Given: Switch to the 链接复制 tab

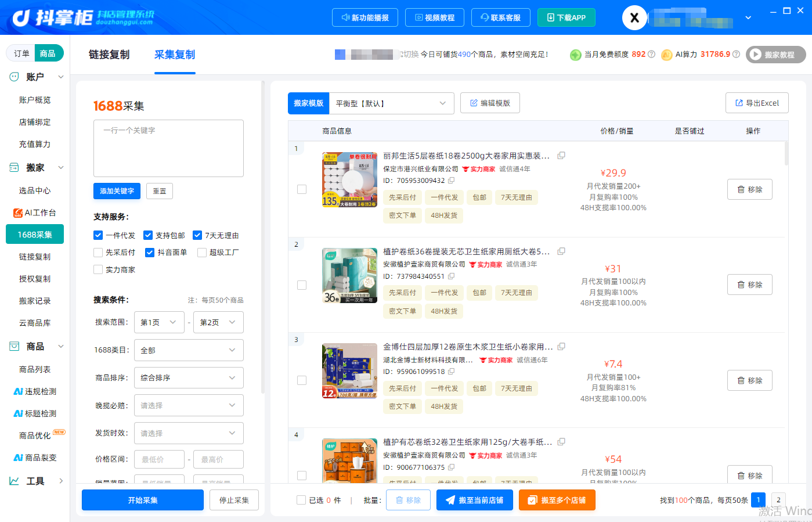Looking at the screenshot, I should 109,55.
